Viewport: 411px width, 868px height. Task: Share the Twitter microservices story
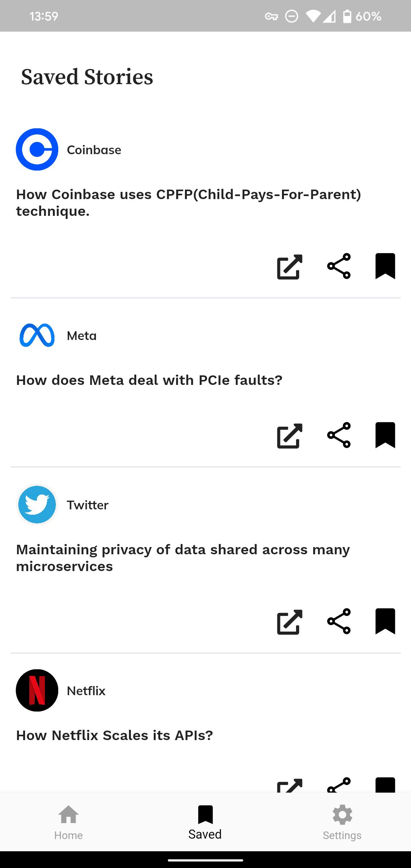338,621
